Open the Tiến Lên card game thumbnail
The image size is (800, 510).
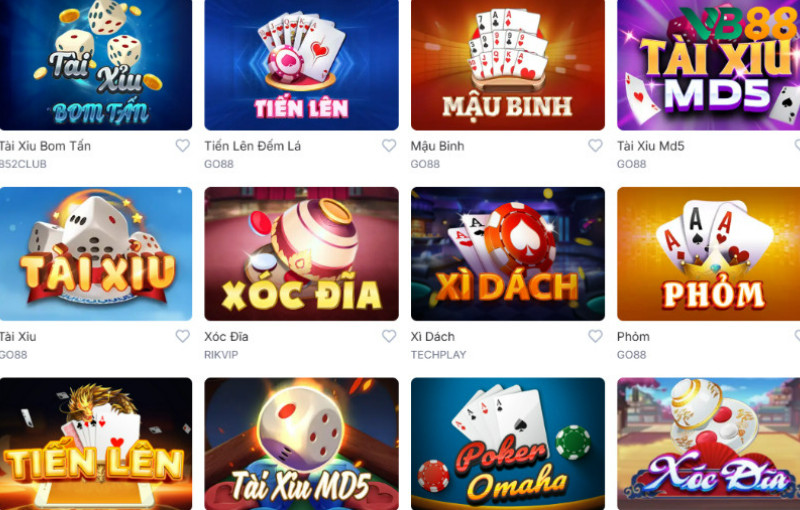[302, 65]
